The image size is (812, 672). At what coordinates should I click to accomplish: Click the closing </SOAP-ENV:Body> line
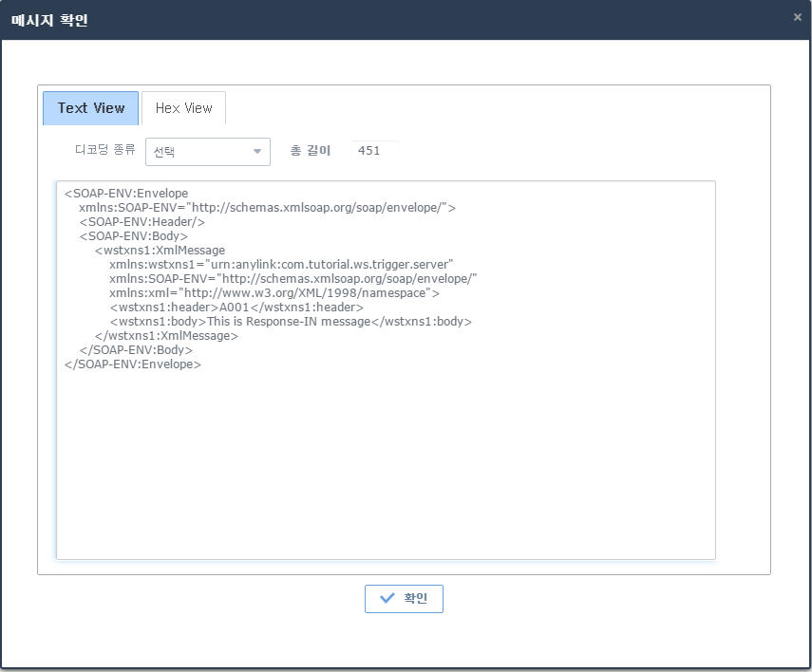(136, 350)
